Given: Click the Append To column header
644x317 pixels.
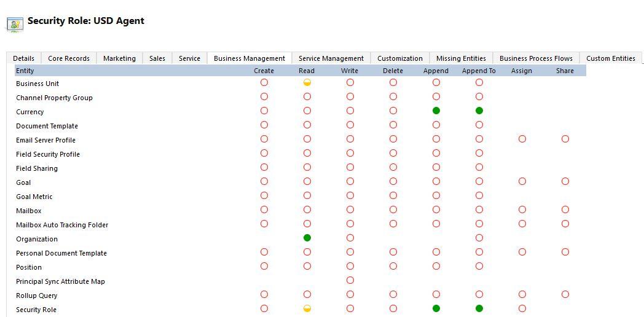Looking at the screenshot, I should click(479, 71).
